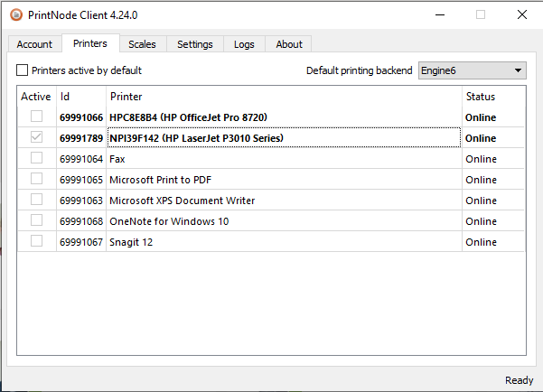The height and width of the screenshot is (392, 543).
Task: Sort by the Id column header
Action: [x=81, y=97]
